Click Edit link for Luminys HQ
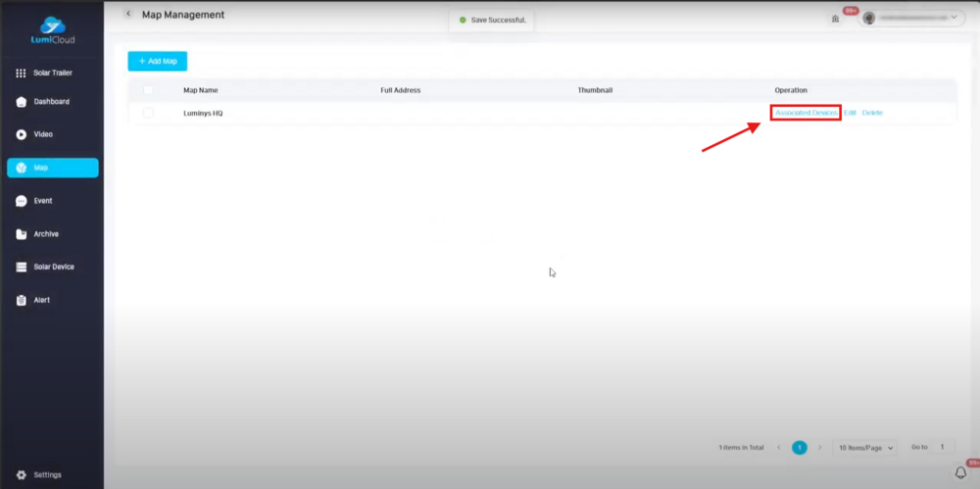Viewport: 980px width, 489px height. click(x=850, y=113)
